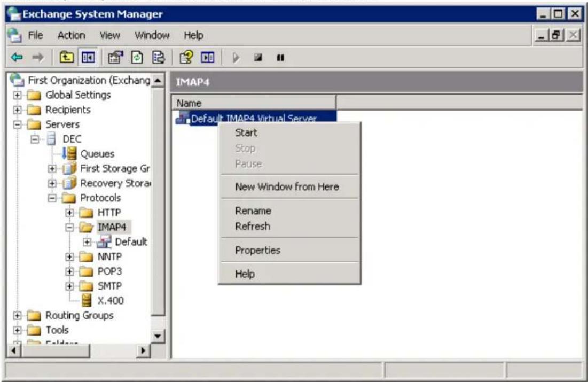Click the tree pane scroll up arrow
This screenshot has height=382, width=588.
coord(158,80)
